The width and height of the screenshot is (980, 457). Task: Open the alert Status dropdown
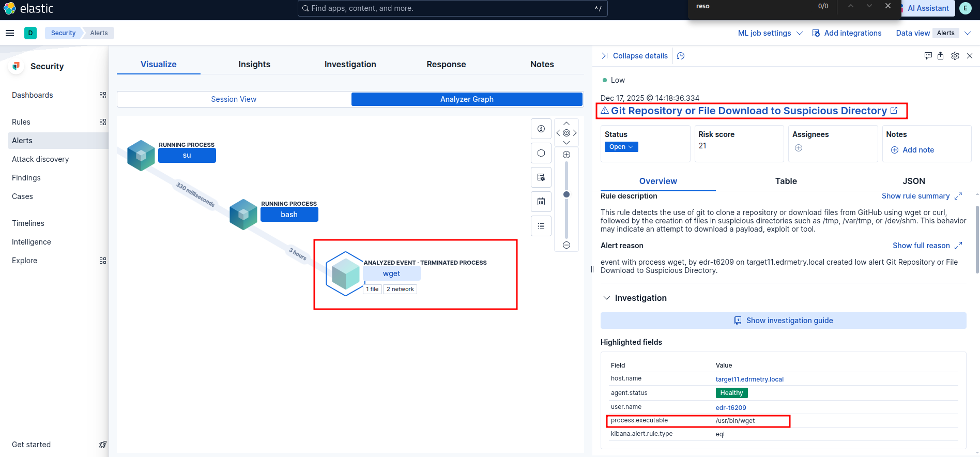621,147
